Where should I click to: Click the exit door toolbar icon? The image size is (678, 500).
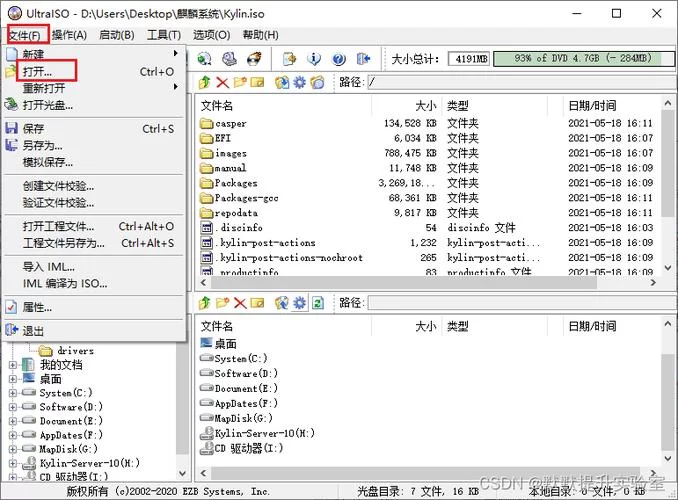(364, 58)
